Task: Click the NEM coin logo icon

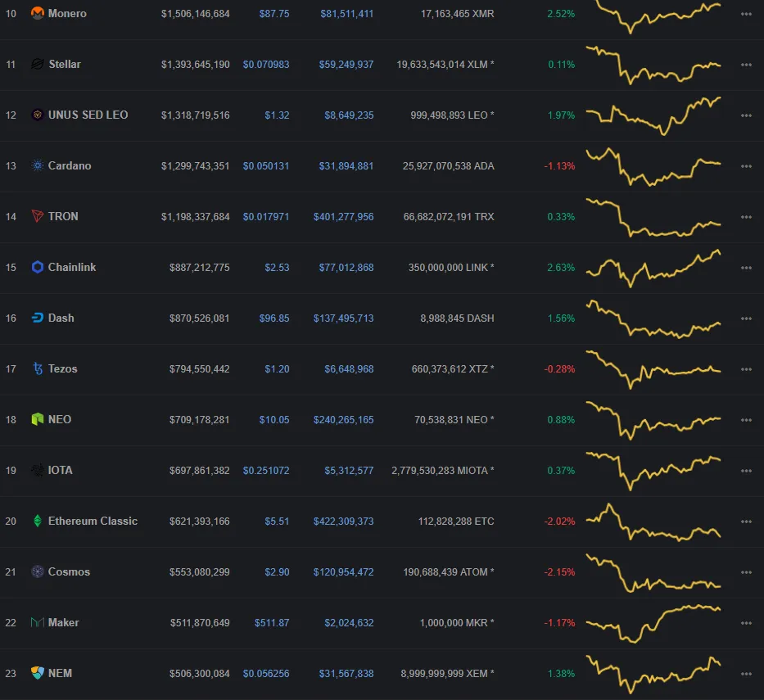Action: (38, 673)
